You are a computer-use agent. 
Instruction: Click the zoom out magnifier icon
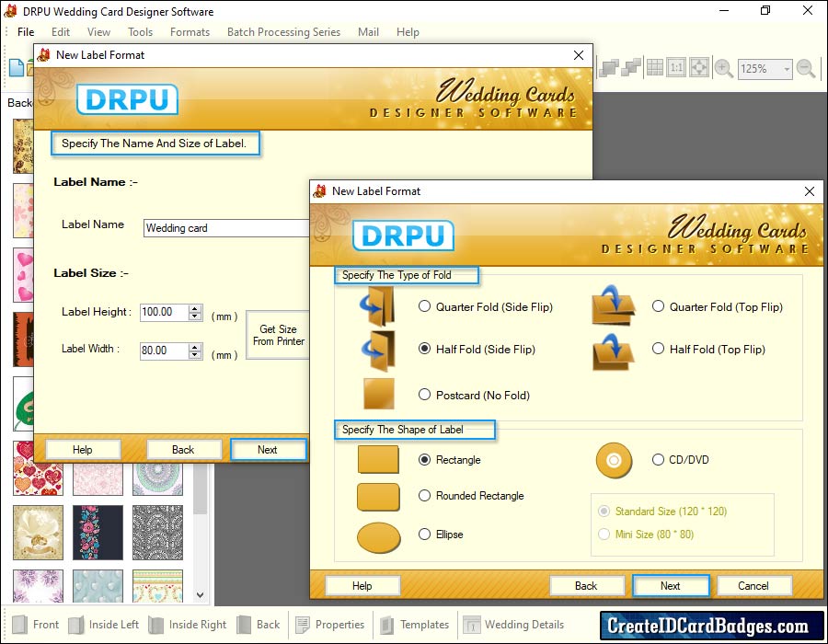[806, 69]
